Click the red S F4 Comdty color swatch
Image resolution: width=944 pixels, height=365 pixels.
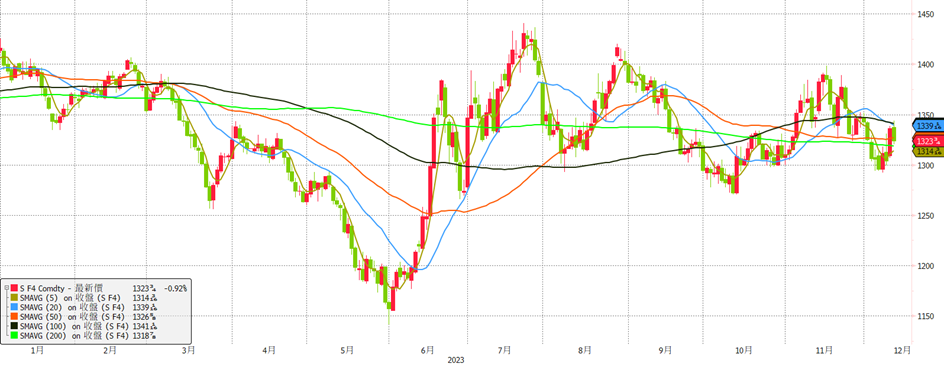(x=13, y=289)
